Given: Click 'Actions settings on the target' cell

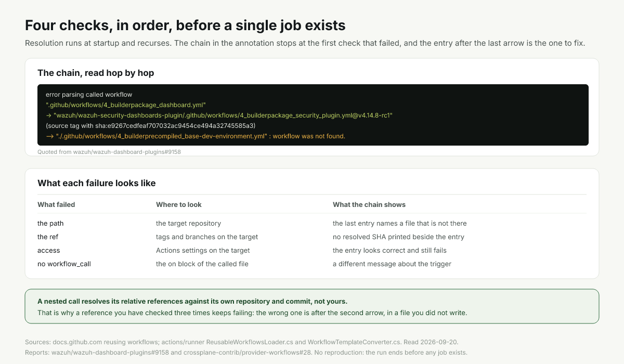Looking at the screenshot, I should pyautogui.click(x=203, y=250).
